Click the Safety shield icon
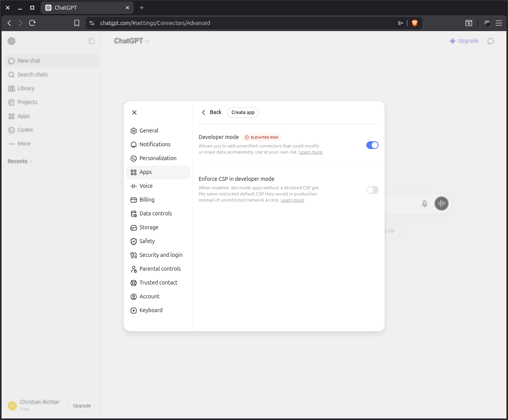The width and height of the screenshot is (508, 420). click(x=134, y=241)
